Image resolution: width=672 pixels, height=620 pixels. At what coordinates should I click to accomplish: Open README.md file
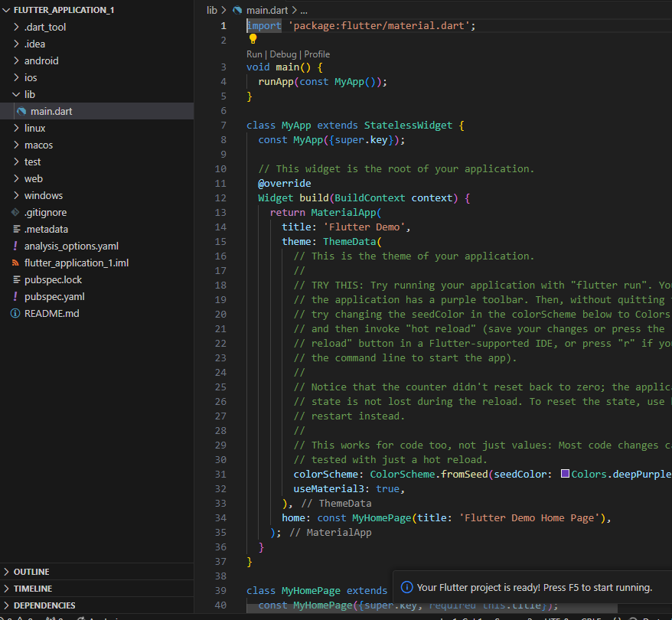click(52, 314)
